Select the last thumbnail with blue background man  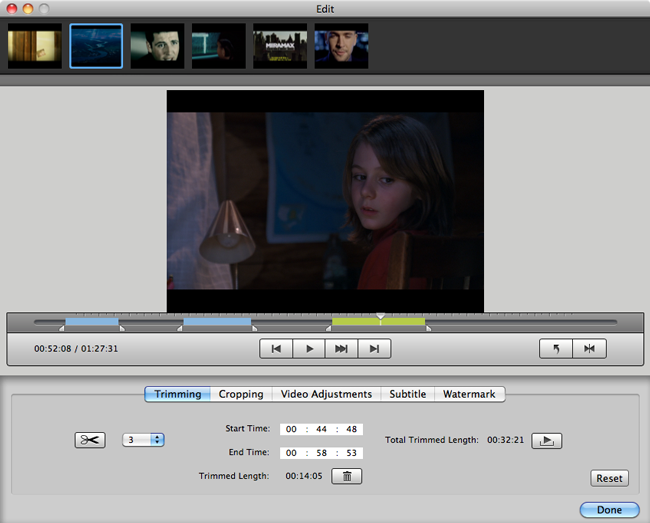point(342,46)
